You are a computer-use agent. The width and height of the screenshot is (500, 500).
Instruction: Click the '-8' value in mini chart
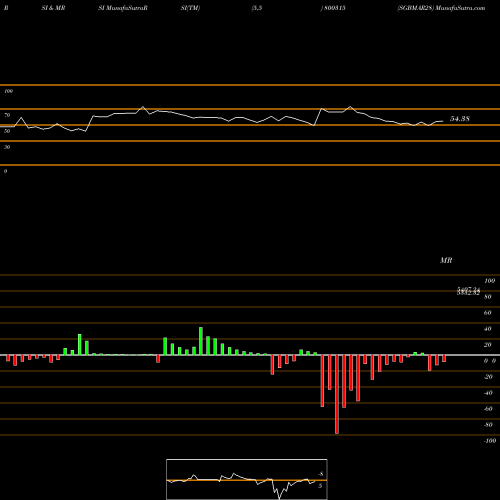320,474
